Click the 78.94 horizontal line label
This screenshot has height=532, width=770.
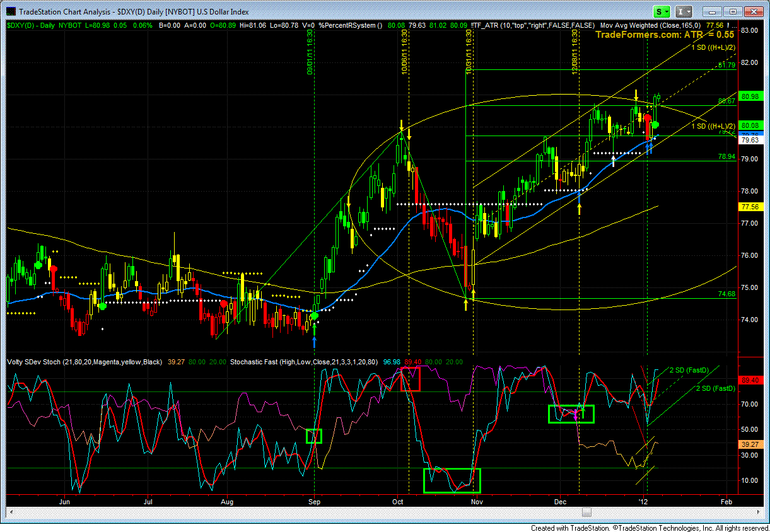[x=727, y=156]
